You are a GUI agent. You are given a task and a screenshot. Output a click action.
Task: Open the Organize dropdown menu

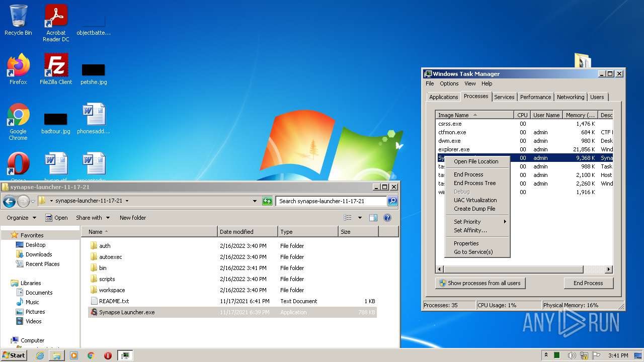[x=21, y=218]
